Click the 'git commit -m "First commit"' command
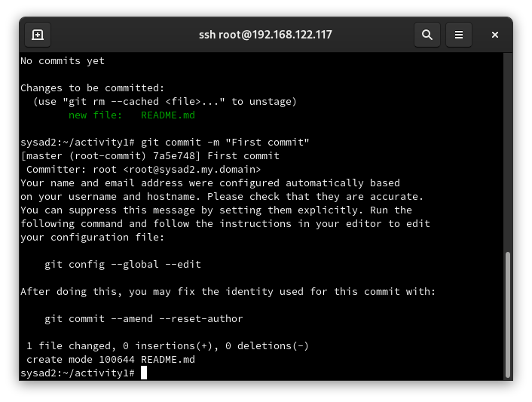Screen dimensions: 532x402 tap(225, 143)
